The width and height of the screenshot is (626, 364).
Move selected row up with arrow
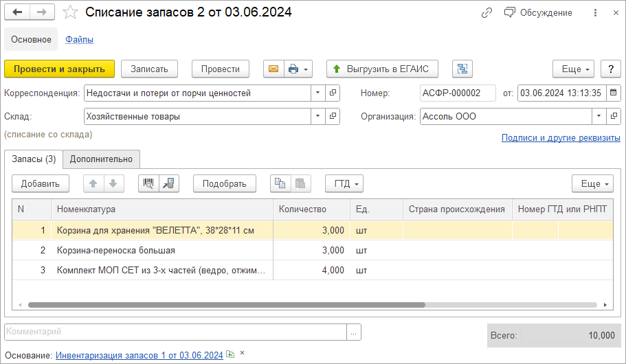pos(93,183)
